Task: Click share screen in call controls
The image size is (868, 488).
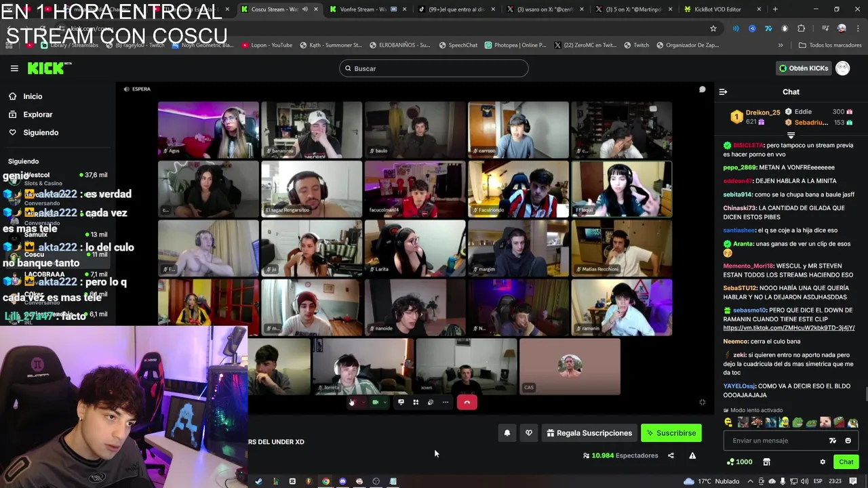Action: tap(401, 403)
